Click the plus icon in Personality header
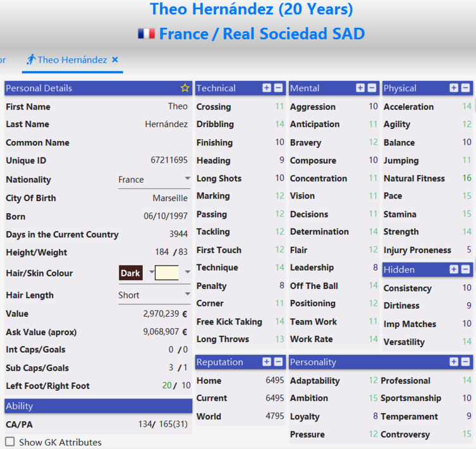Image resolution: width=476 pixels, height=449 pixels. [454, 362]
